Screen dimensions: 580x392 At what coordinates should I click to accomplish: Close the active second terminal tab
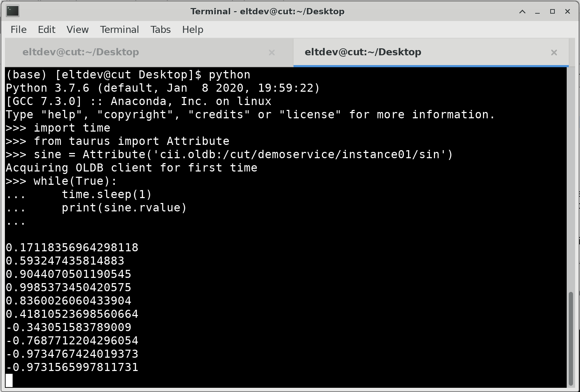554,52
